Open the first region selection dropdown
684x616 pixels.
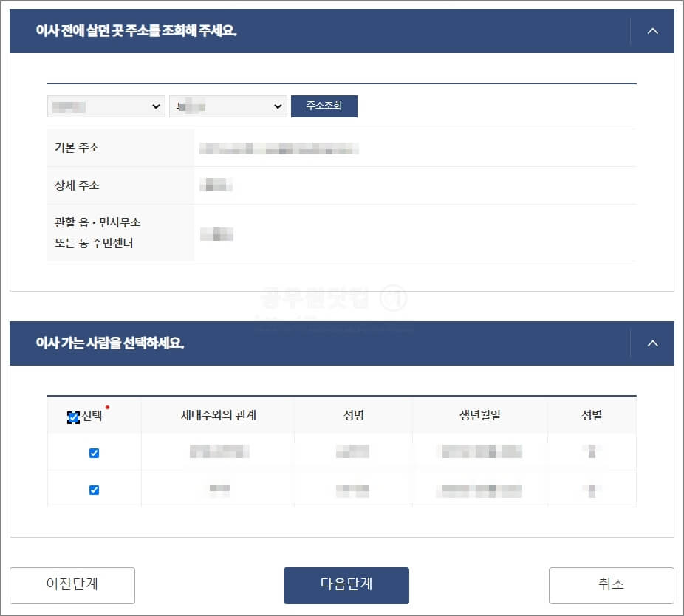(x=106, y=106)
